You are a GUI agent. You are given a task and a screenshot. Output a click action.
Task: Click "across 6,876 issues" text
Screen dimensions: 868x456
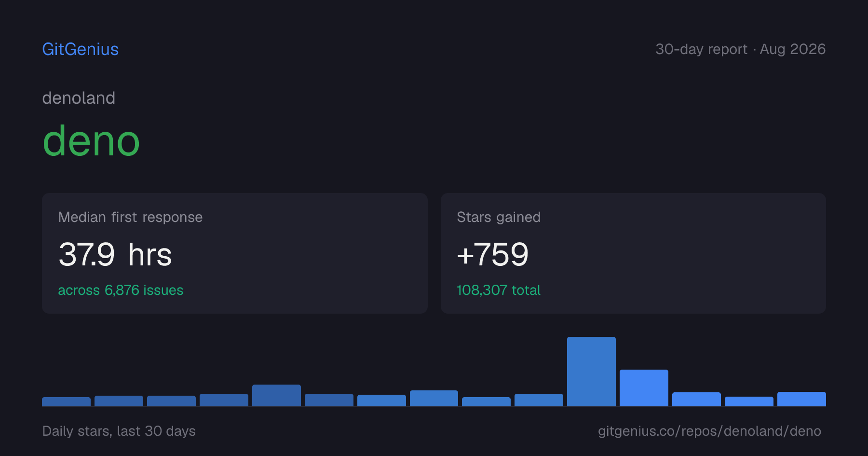point(121,290)
